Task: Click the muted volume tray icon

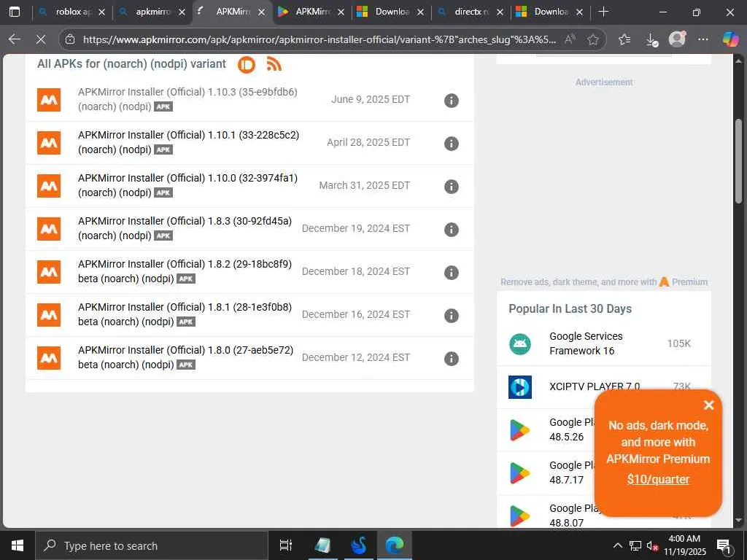Action: pyautogui.click(x=652, y=545)
